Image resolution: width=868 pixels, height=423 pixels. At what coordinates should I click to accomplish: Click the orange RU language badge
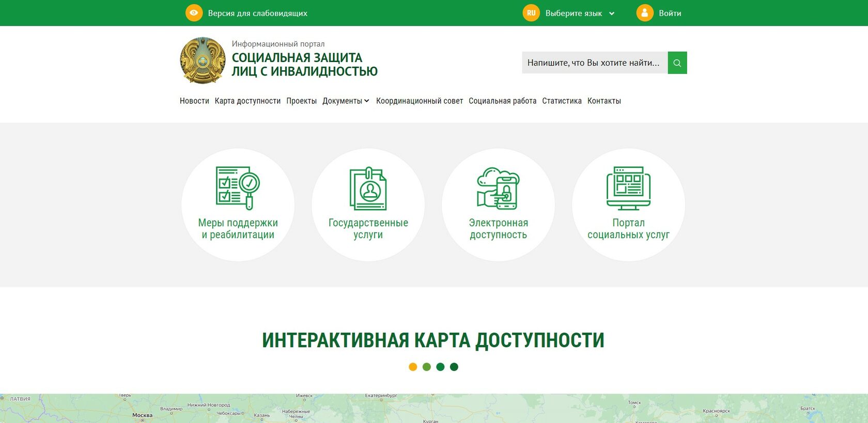point(531,13)
